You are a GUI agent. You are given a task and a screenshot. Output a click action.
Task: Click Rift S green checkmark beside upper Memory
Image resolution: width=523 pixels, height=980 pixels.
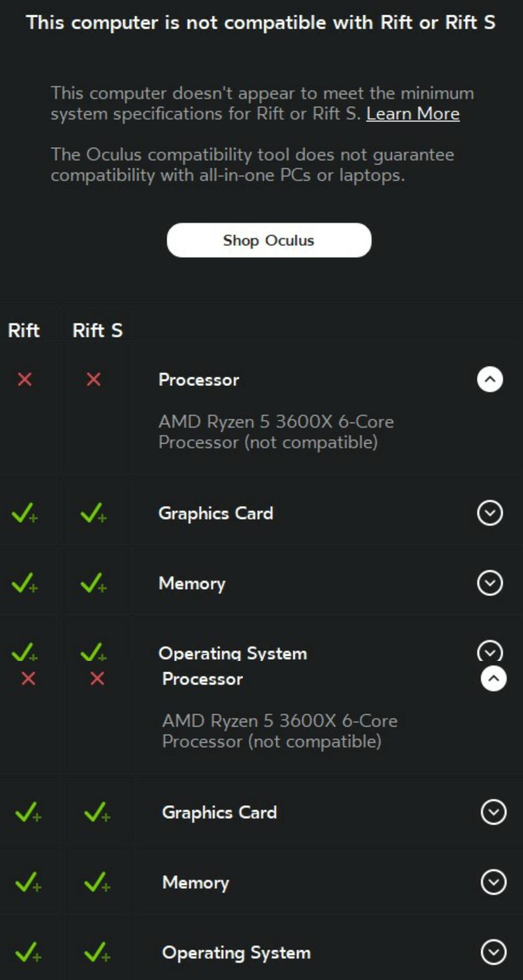(x=93, y=583)
